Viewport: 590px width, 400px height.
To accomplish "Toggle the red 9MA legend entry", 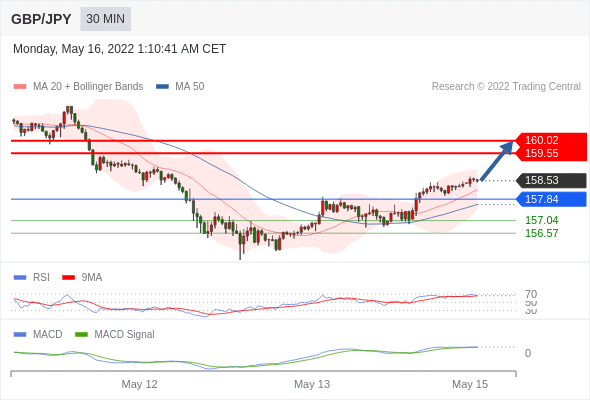I will point(82,278).
